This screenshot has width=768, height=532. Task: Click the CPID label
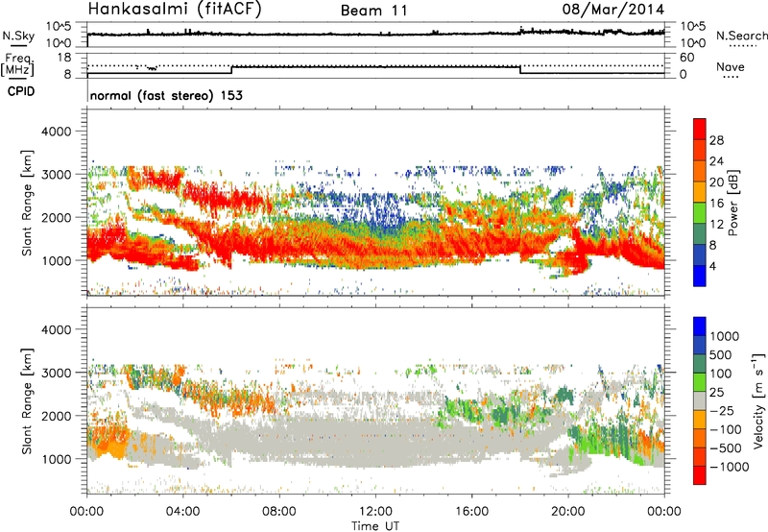[21, 91]
